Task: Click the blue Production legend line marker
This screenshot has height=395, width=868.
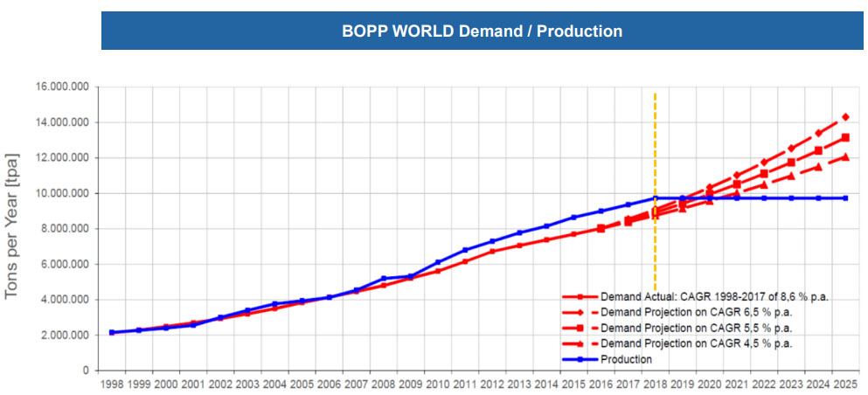Action: click(x=579, y=359)
